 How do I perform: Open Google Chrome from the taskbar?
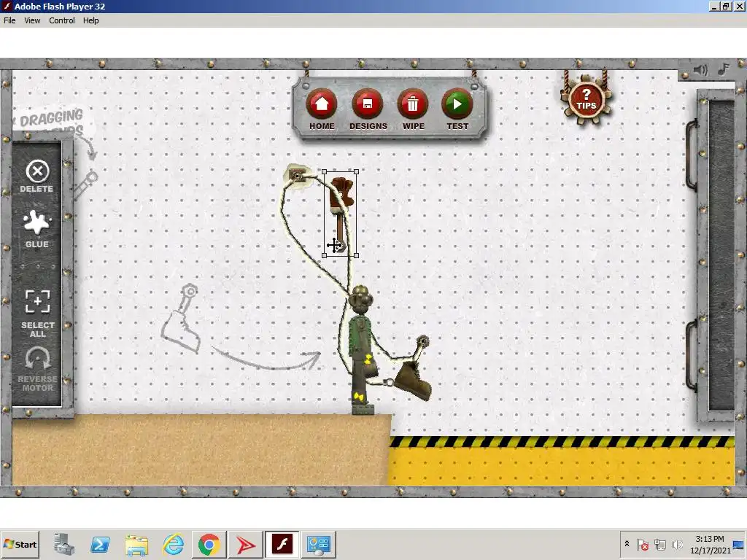209,544
